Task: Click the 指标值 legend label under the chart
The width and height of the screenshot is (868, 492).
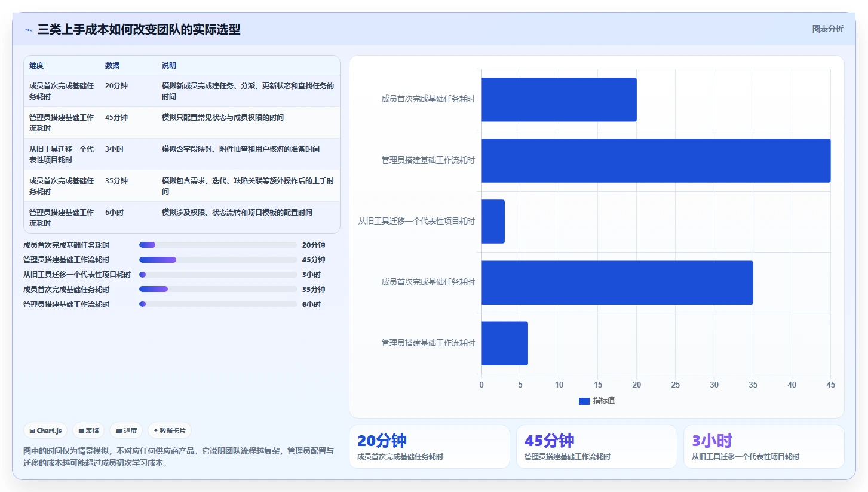Action: [604, 401]
